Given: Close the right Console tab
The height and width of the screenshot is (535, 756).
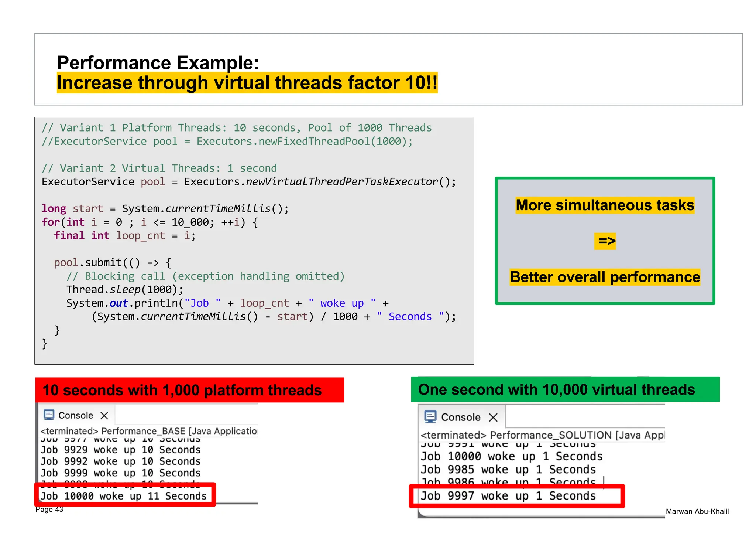Looking at the screenshot, I should pyautogui.click(x=493, y=418).
